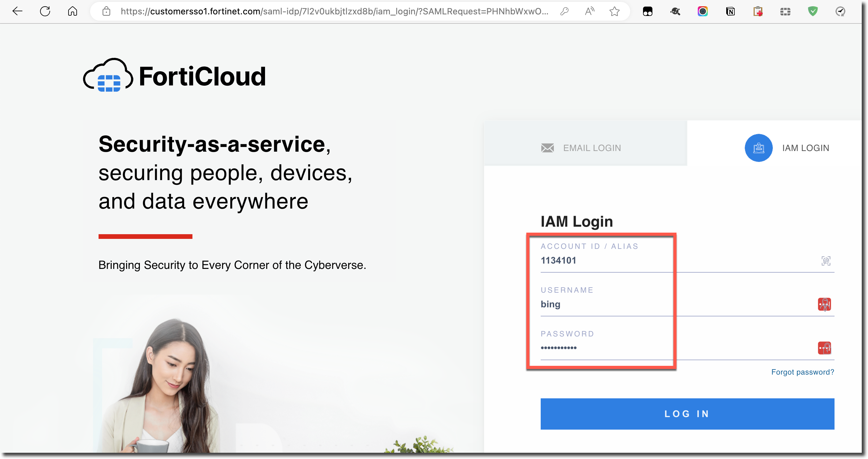868x459 pixels.
Task: Click password manager icon in Password field
Action: click(824, 348)
